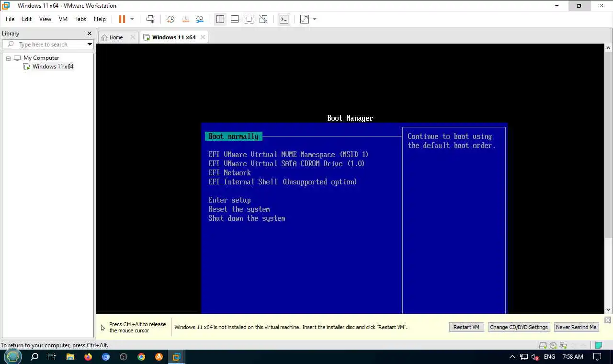Click the network tray icon
The height and width of the screenshot is (364, 613).
524,357
